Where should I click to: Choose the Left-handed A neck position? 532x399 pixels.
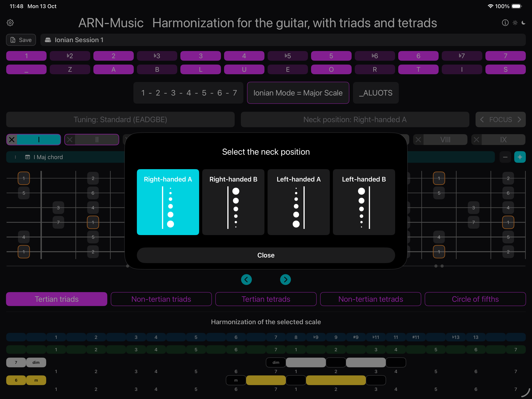pyautogui.click(x=298, y=202)
